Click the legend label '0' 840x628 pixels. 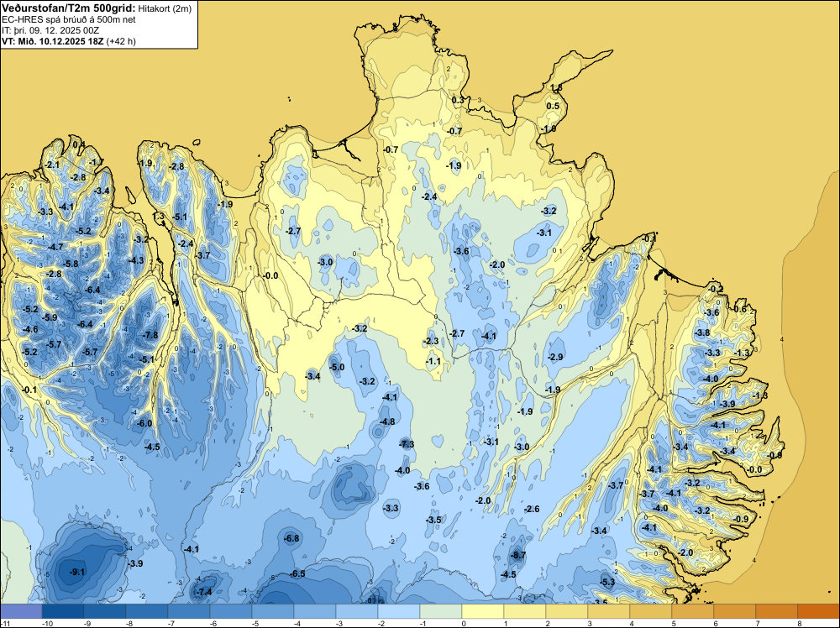coord(462,623)
